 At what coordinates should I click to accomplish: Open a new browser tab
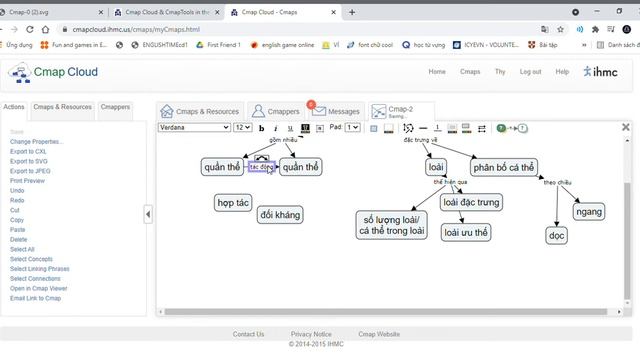pos(352,12)
